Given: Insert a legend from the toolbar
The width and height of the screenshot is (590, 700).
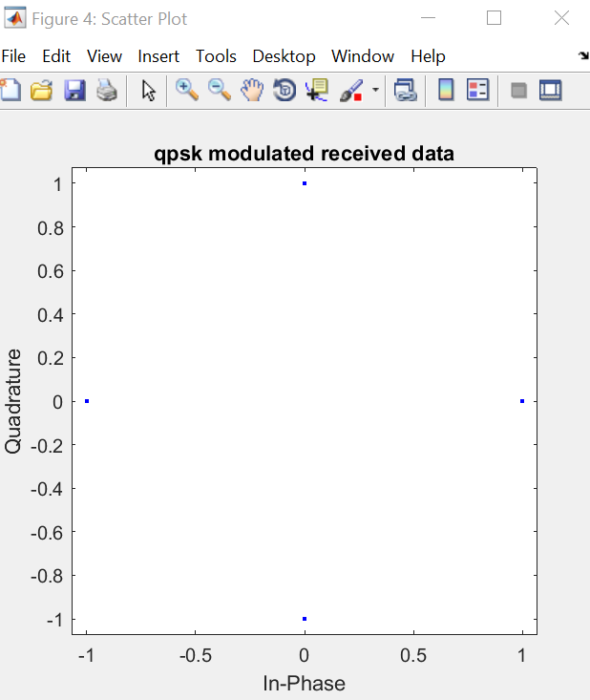Looking at the screenshot, I should [477, 90].
